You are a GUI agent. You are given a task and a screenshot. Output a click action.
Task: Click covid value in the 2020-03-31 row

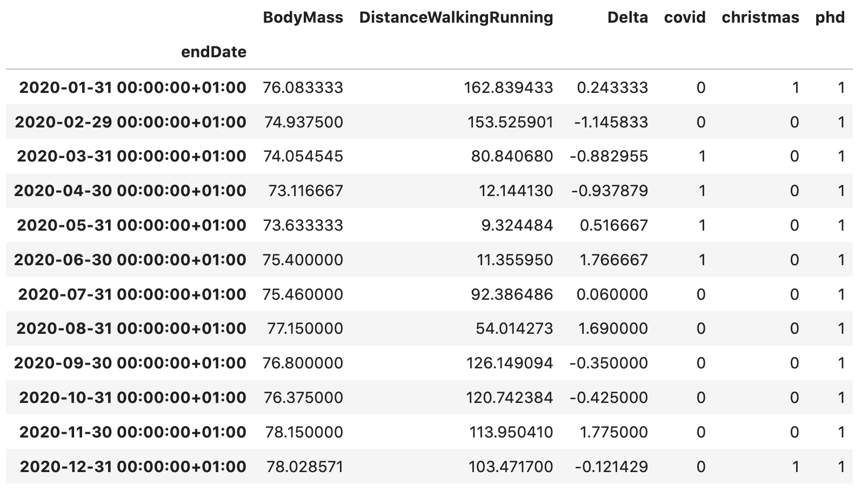click(702, 157)
